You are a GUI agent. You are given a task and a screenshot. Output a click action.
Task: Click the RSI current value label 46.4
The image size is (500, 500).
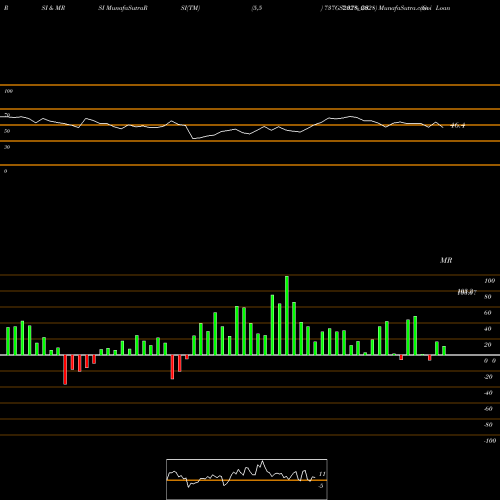457,126
